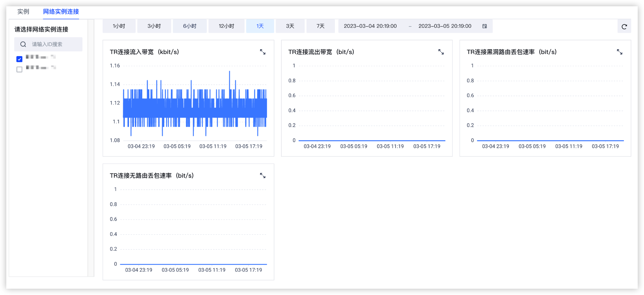
Task: Expand the TR连接流出带宽 chart
Action: pos(441,52)
